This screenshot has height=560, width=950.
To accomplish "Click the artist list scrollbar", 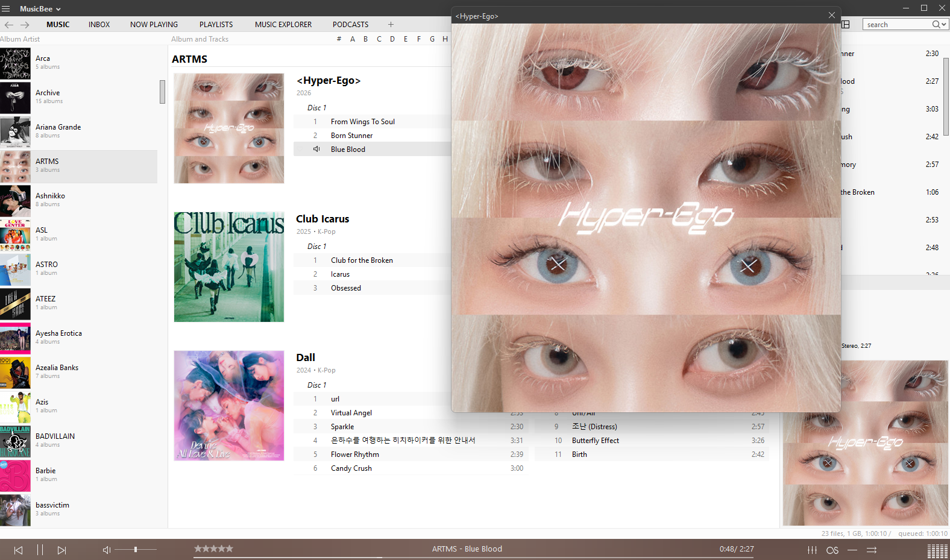I will (162, 92).
